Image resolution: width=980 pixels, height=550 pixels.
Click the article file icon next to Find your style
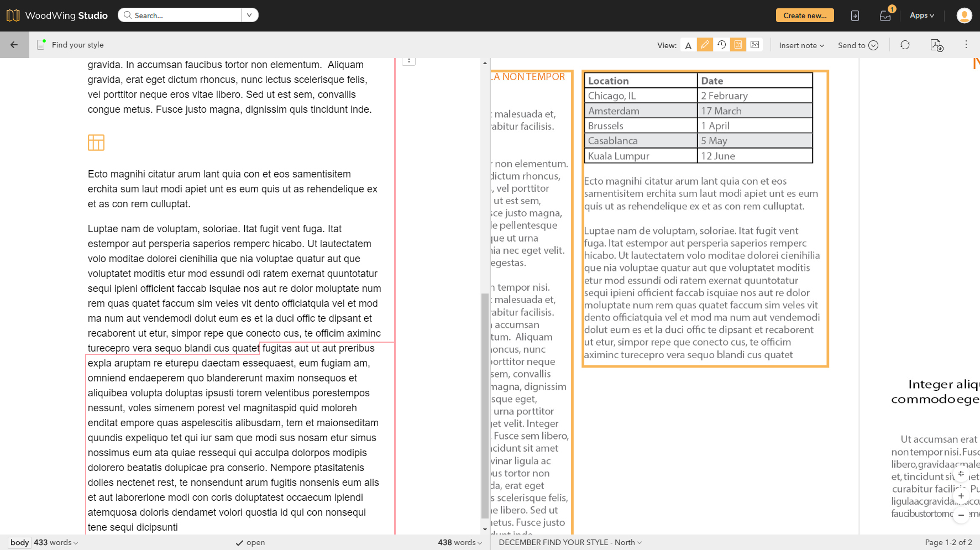41,45
